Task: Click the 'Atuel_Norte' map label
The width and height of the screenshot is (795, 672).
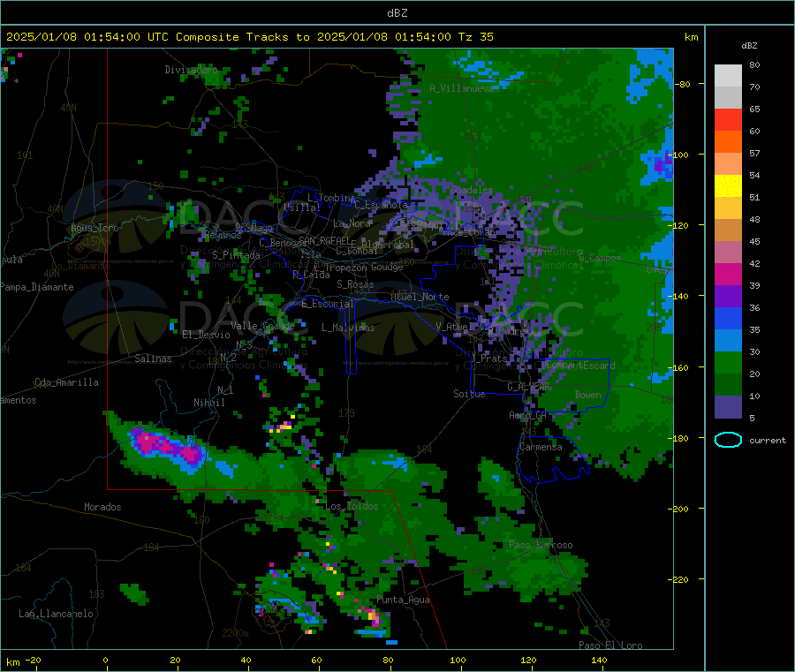Action: coord(420,297)
